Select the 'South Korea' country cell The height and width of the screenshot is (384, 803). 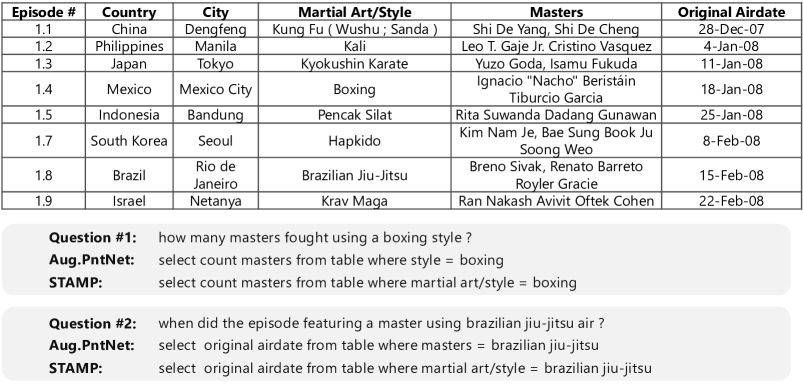point(129,141)
